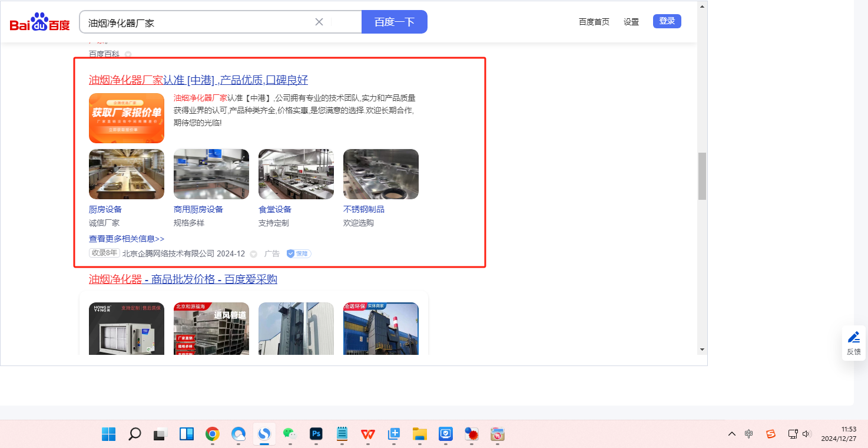Open the volume tray icon
Image resolution: width=868 pixels, height=448 pixels.
[x=807, y=434]
